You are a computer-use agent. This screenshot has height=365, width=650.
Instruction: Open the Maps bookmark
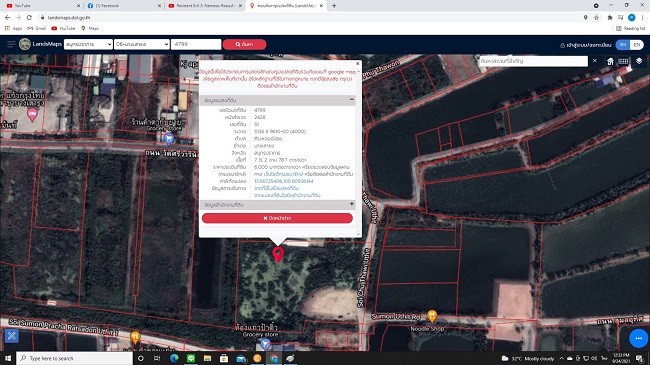tap(90, 28)
